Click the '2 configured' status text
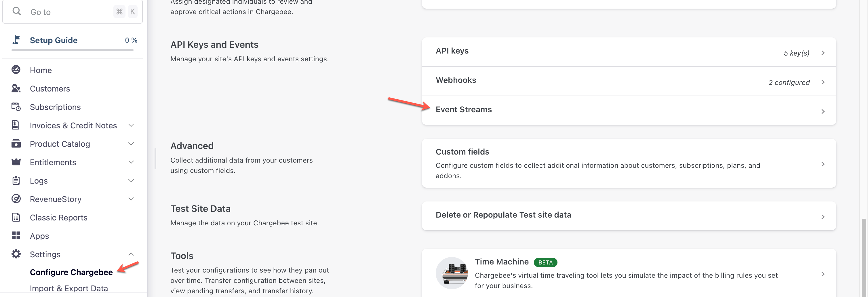 click(789, 82)
